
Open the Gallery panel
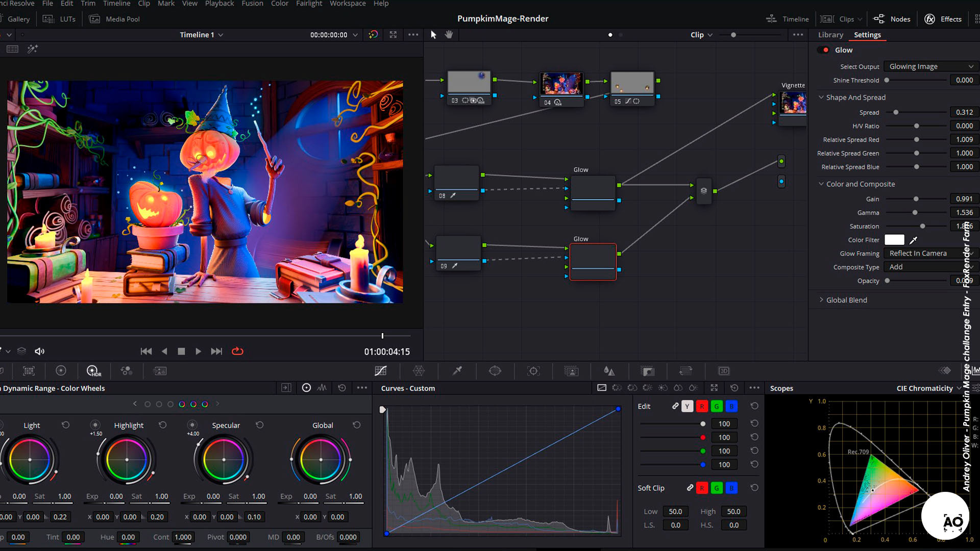coord(15,19)
